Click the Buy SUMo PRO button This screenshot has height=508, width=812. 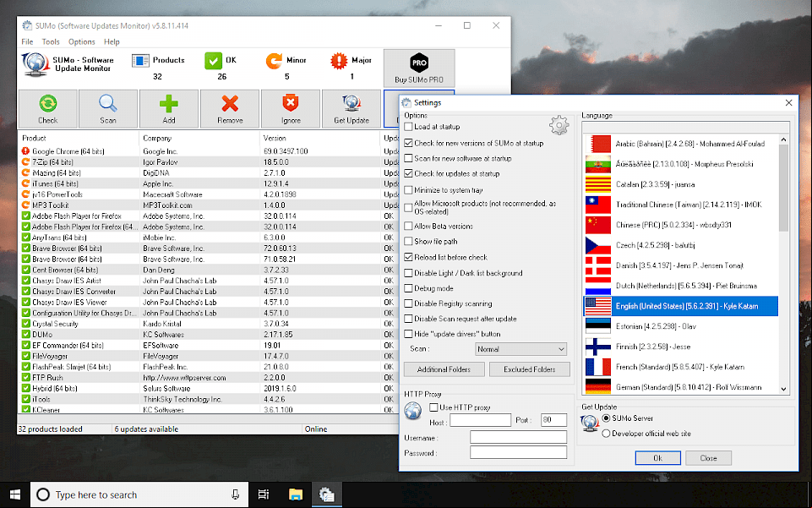click(x=419, y=68)
